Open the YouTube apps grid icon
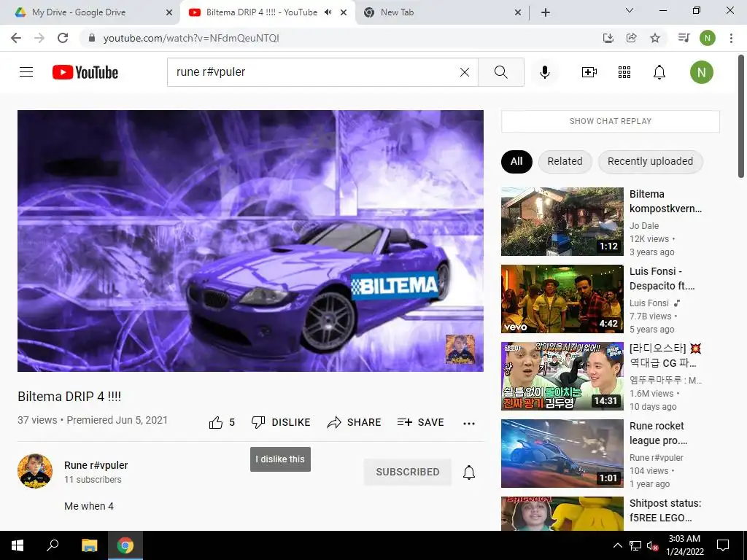747x560 pixels. point(624,72)
